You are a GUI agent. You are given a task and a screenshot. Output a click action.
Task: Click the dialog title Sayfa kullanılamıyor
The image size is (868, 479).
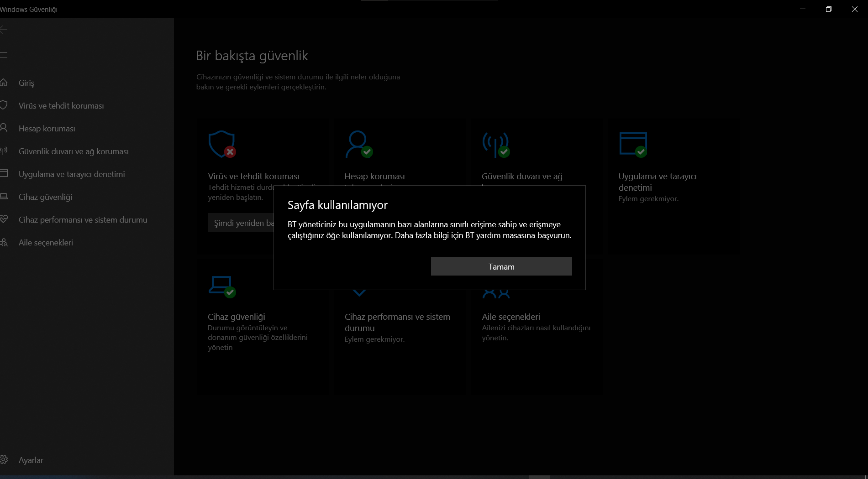tap(337, 205)
